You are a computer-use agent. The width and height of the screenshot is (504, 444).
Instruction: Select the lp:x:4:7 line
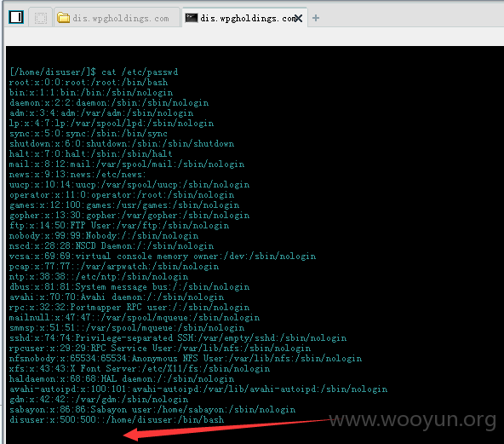coord(112,124)
